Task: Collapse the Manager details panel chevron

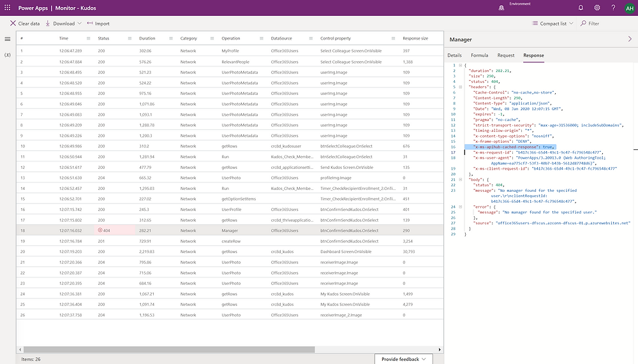Action: pos(630,39)
